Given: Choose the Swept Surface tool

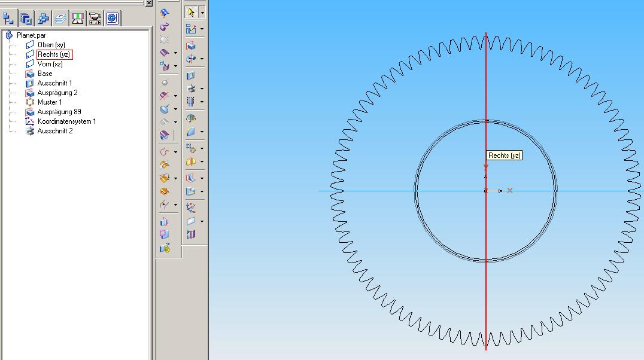Looking at the screenshot, I should tap(165, 27).
